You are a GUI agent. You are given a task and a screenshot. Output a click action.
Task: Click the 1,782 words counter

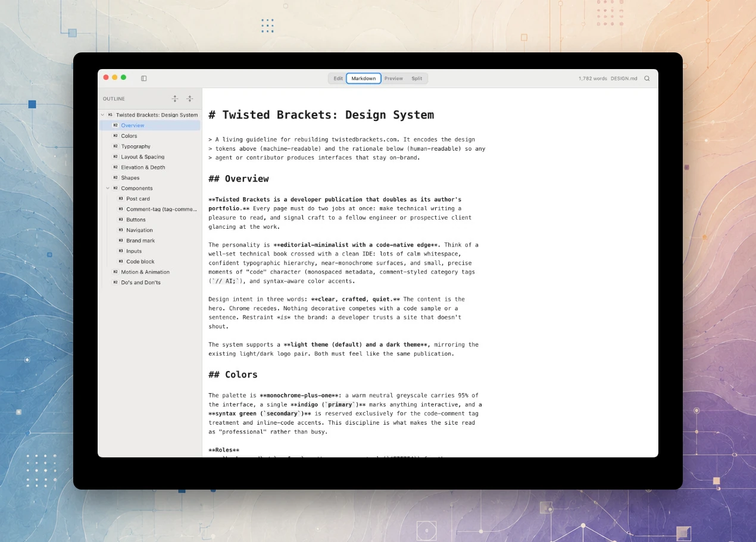593,79
